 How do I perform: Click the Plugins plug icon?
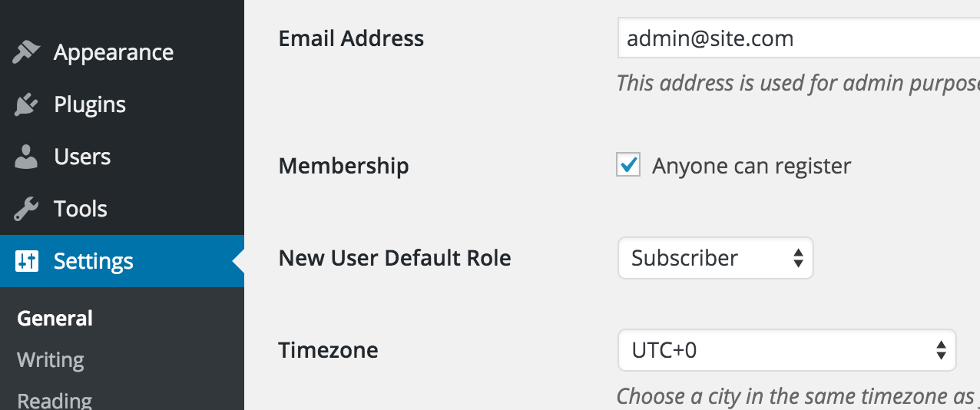click(x=27, y=104)
